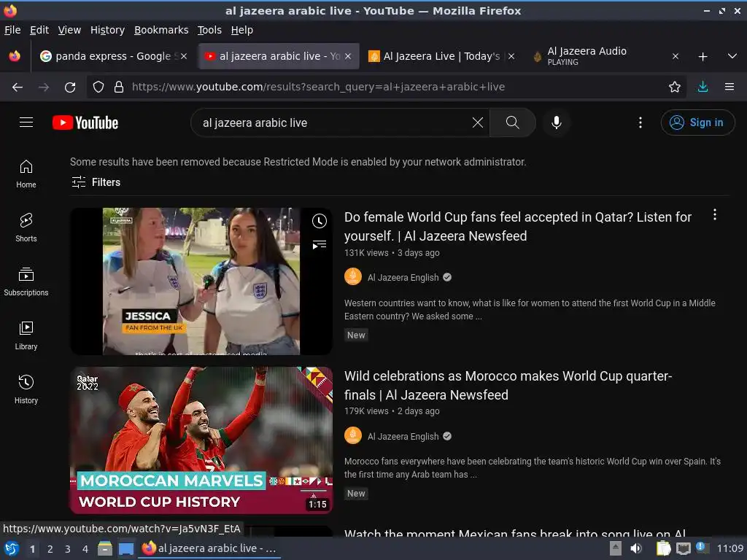The height and width of the screenshot is (560, 747).
Task: Click the YouTube search magnifier button
Action: [x=512, y=122]
